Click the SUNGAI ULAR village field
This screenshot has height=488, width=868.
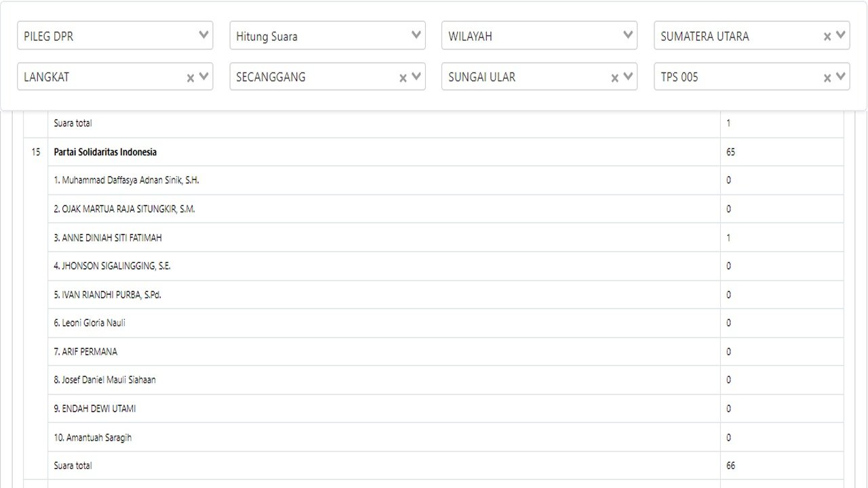coord(522,77)
